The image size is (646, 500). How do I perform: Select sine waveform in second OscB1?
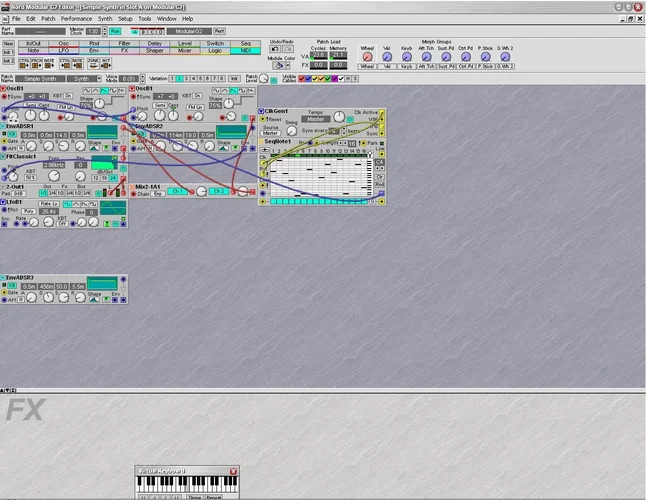point(216,91)
